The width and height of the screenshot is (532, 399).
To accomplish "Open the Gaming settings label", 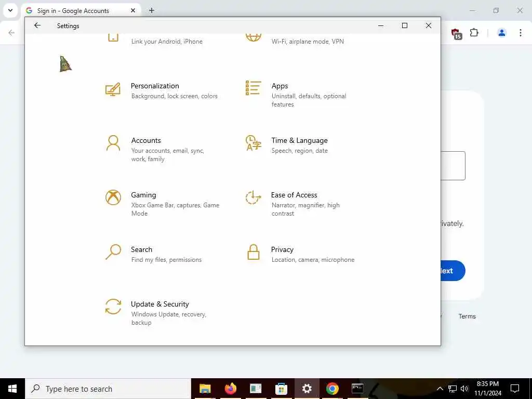I will pyautogui.click(x=143, y=195).
